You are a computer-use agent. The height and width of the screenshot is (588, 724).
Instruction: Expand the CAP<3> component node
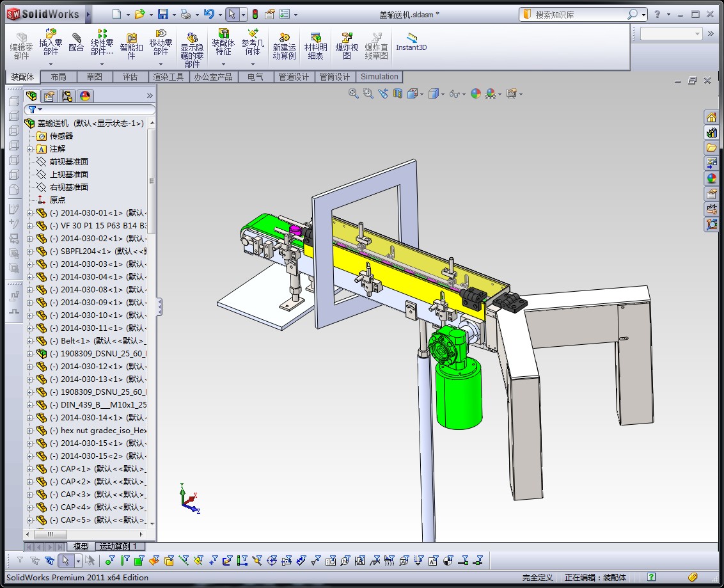29,494
